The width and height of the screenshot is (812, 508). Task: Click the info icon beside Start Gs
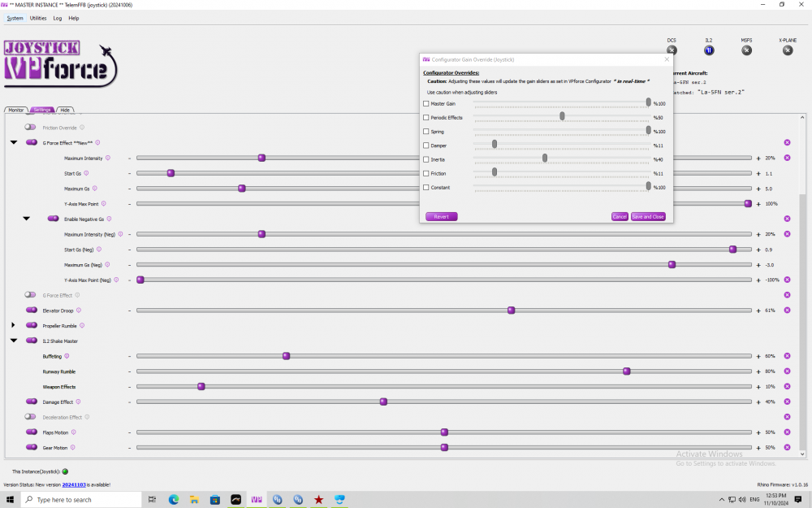coord(86,173)
